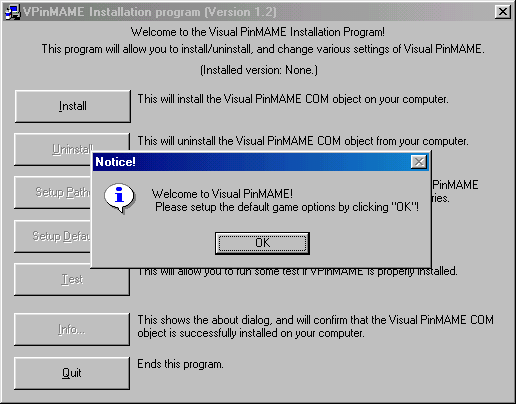
Task: Click the blue info speech-bubble icon
Action: [119, 197]
